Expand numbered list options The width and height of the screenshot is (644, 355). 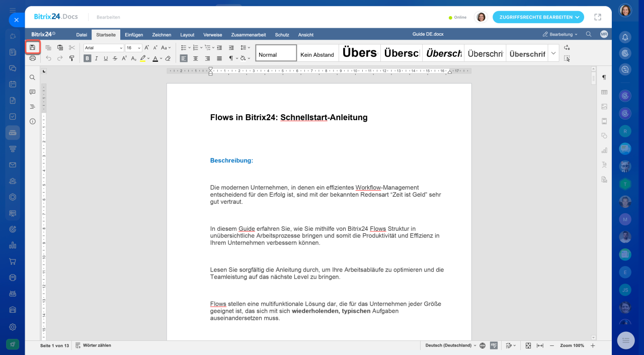[x=202, y=48]
